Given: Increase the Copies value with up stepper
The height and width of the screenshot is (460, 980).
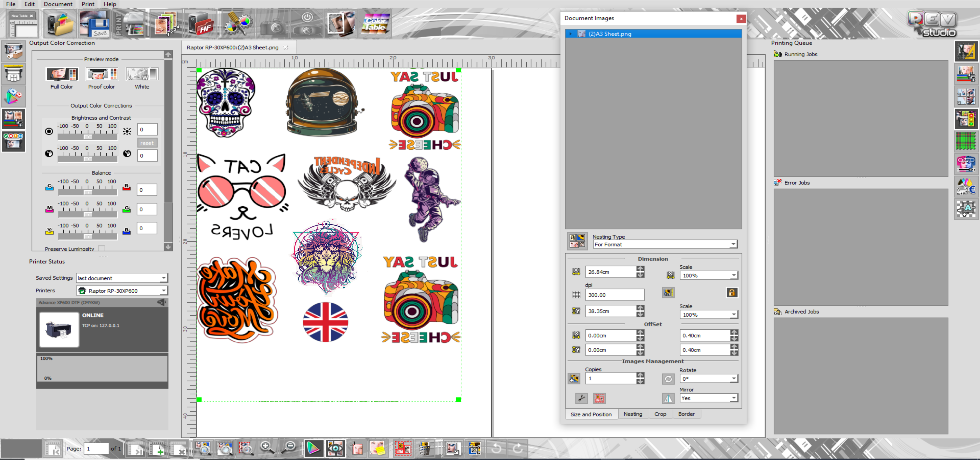Looking at the screenshot, I should click(x=641, y=376).
